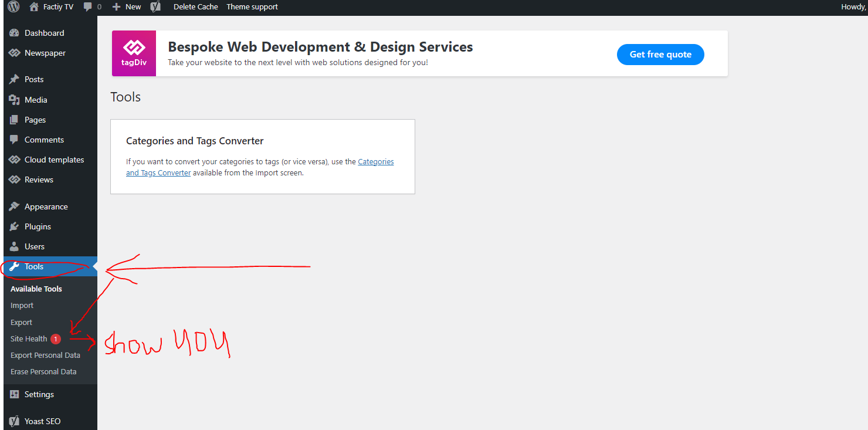The height and width of the screenshot is (430, 868).
Task: Click the Cloud templates icon
Action: (x=15, y=160)
